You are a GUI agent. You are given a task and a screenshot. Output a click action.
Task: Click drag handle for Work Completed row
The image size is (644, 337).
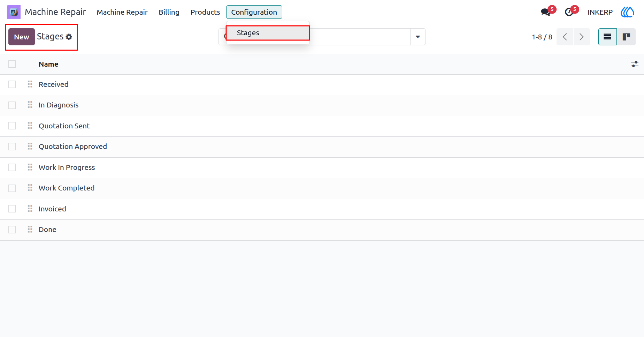click(x=30, y=188)
